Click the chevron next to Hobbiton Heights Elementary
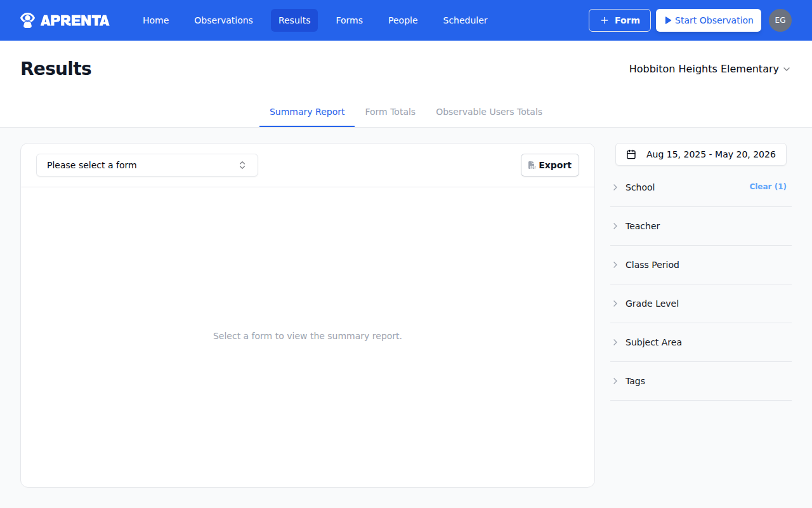Image resolution: width=812 pixels, height=508 pixels. (787, 69)
